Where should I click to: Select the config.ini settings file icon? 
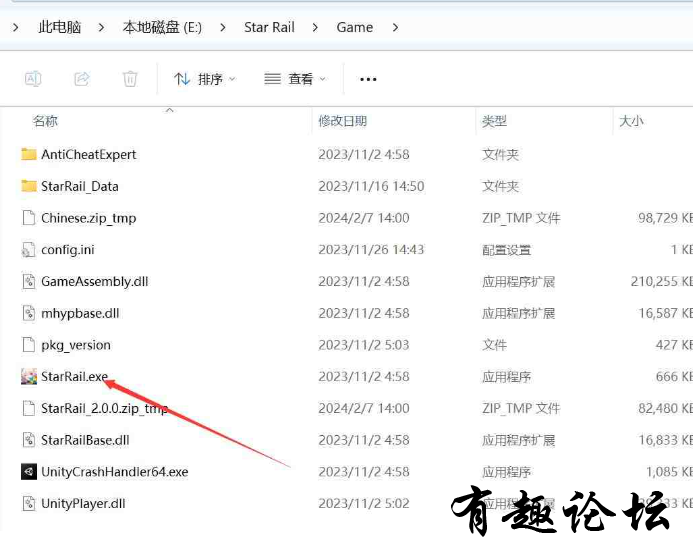pos(28,250)
